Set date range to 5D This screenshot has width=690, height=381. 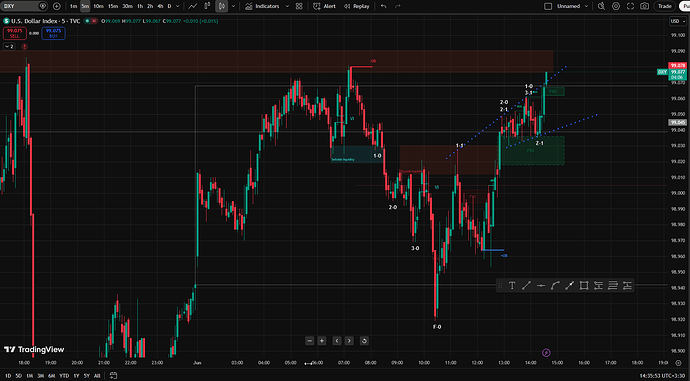[18, 376]
